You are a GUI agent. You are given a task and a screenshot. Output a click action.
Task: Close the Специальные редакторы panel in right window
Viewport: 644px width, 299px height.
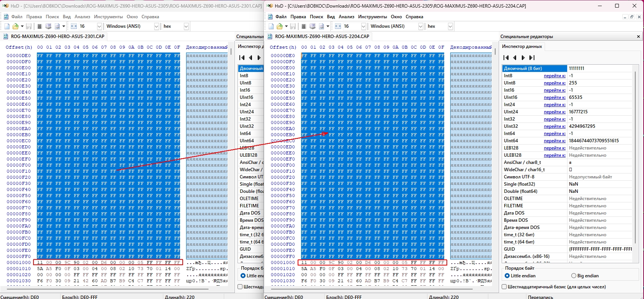638,37
